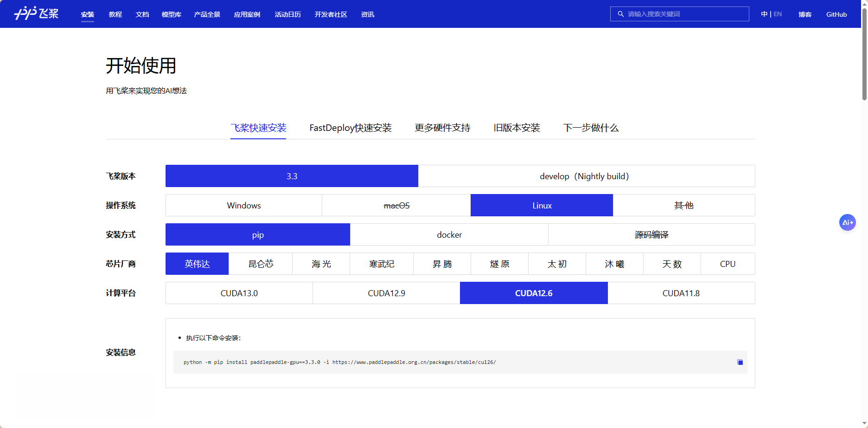
Task: Choose 英伟达 chip vendor
Action: (x=197, y=264)
